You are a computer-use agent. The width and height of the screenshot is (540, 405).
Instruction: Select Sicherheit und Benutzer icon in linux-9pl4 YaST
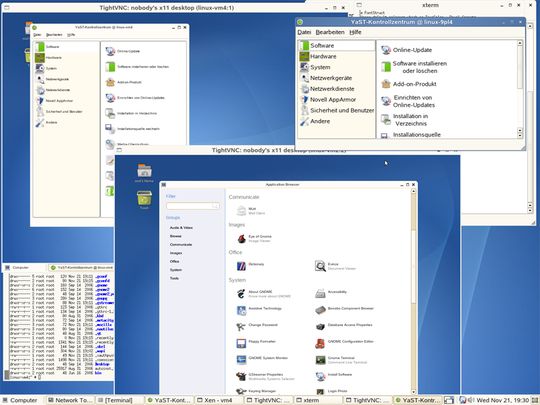click(x=305, y=111)
